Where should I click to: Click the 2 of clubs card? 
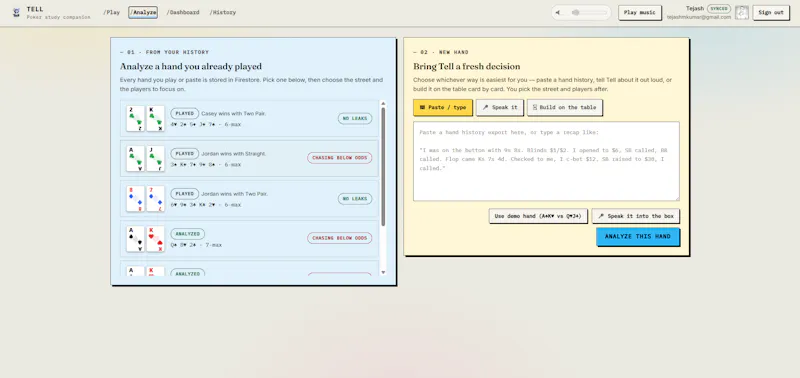pyautogui.click(x=135, y=118)
